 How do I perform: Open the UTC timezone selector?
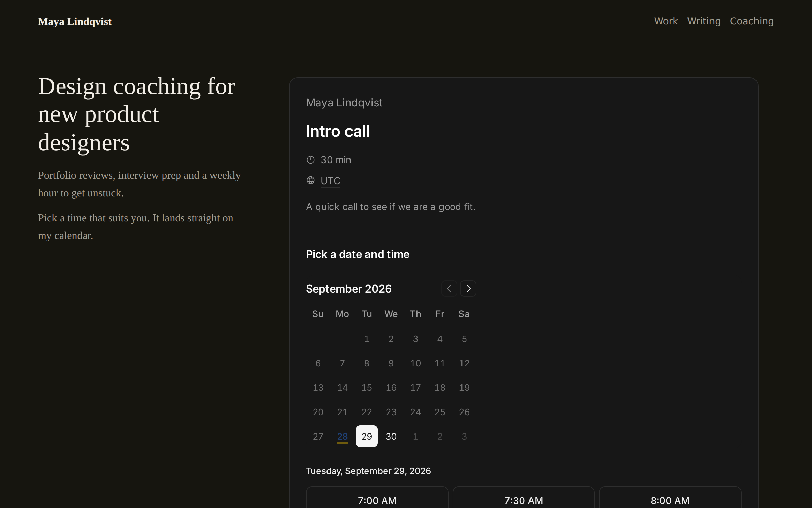(331, 181)
